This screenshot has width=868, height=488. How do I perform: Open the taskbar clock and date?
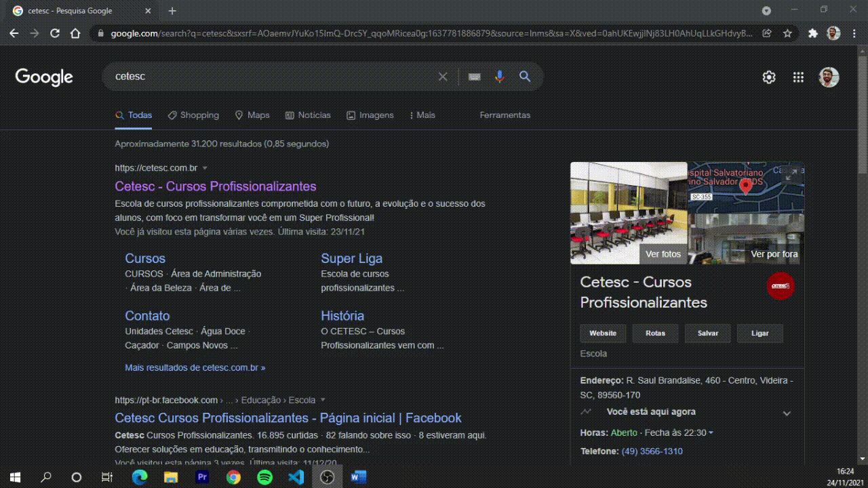pyautogui.click(x=844, y=477)
